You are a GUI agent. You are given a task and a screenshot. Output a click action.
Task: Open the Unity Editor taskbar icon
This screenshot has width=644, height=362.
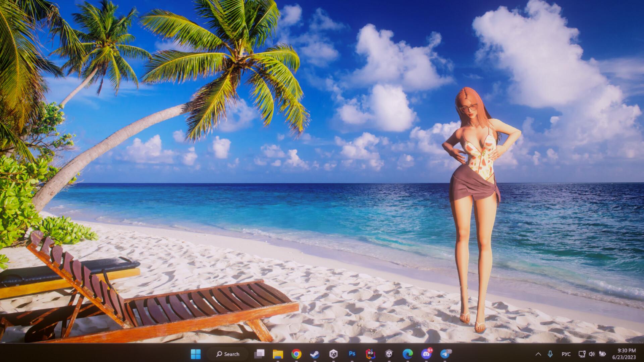click(388, 354)
